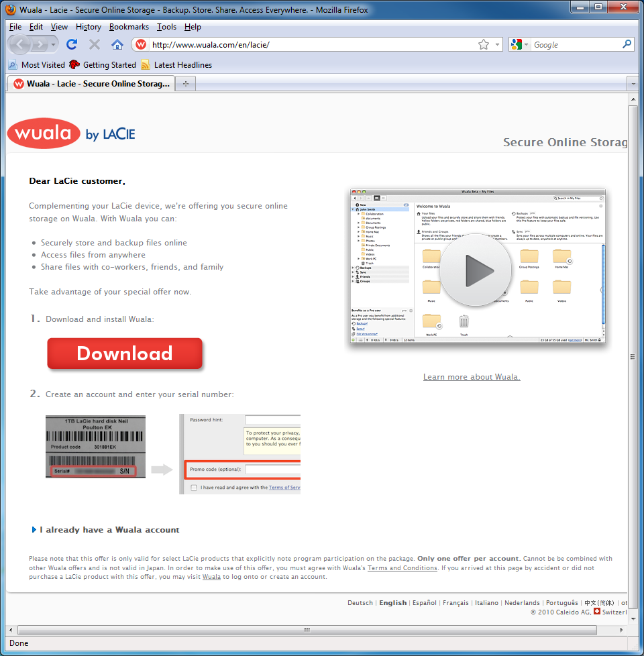644x656 pixels.
Task: Switch language to Français
Action: tap(455, 603)
